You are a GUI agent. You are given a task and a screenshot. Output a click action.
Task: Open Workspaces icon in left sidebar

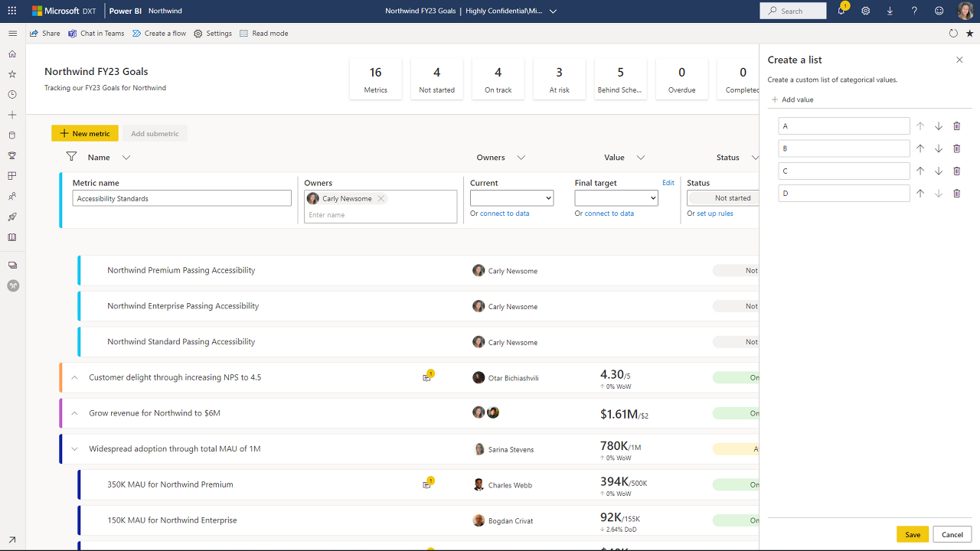tap(12, 265)
